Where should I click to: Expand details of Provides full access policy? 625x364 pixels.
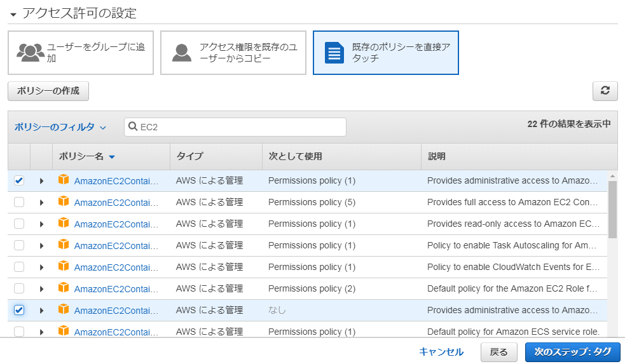[41, 202]
